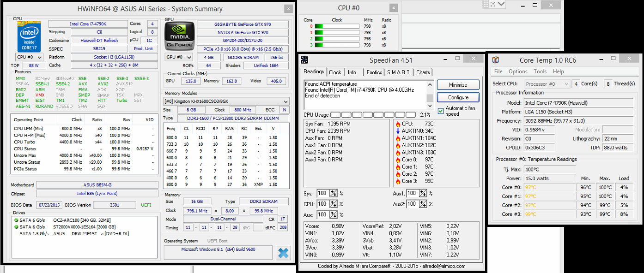Click the Core 3 clock bar in CPU #0 window

tap(337, 45)
